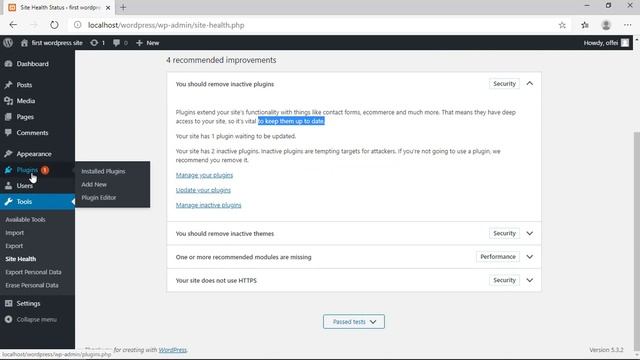Viewport: 640px width, 360px height.
Task: Reload the page with refresh icon
Action: click(54, 25)
